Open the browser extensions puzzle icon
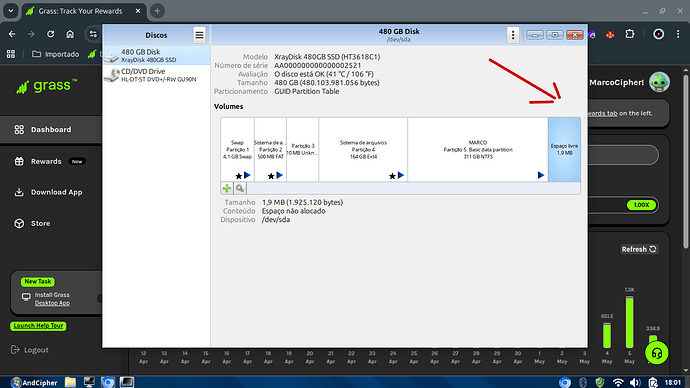Image resolution: width=690 pixels, height=388 pixels. click(630, 34)
